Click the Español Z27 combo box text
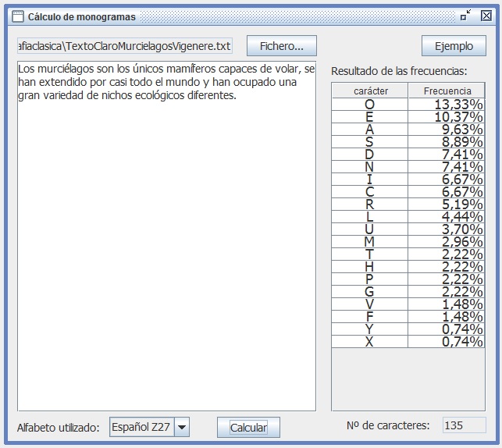502x448 pixels. click(x=141, y=427)
